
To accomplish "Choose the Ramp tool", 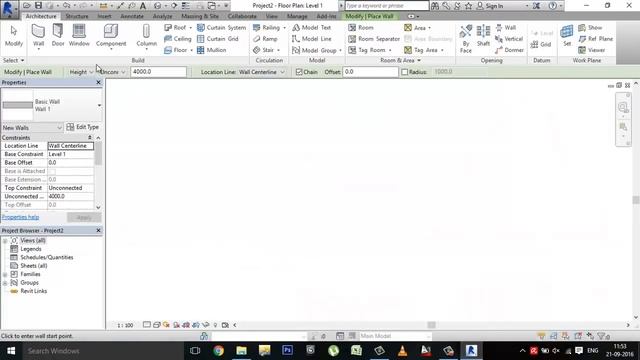I will pos(265,39).
